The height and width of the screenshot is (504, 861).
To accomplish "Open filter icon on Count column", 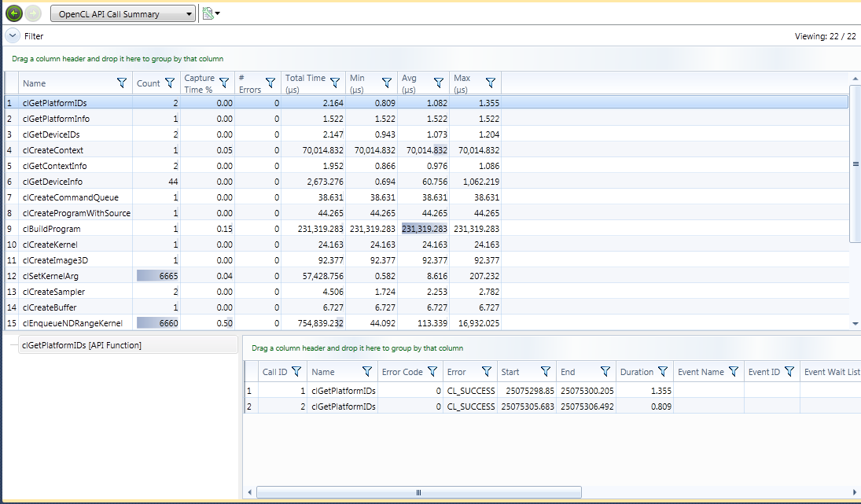I will pyautogui.click(x=169, y=83).
